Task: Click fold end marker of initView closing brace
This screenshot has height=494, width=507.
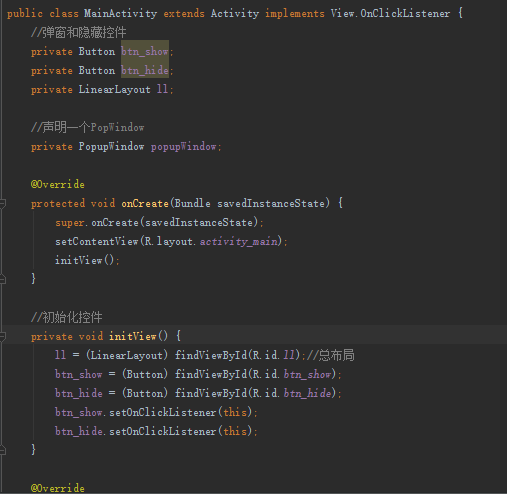Action: pyautogui.click(x=3, y=450)
